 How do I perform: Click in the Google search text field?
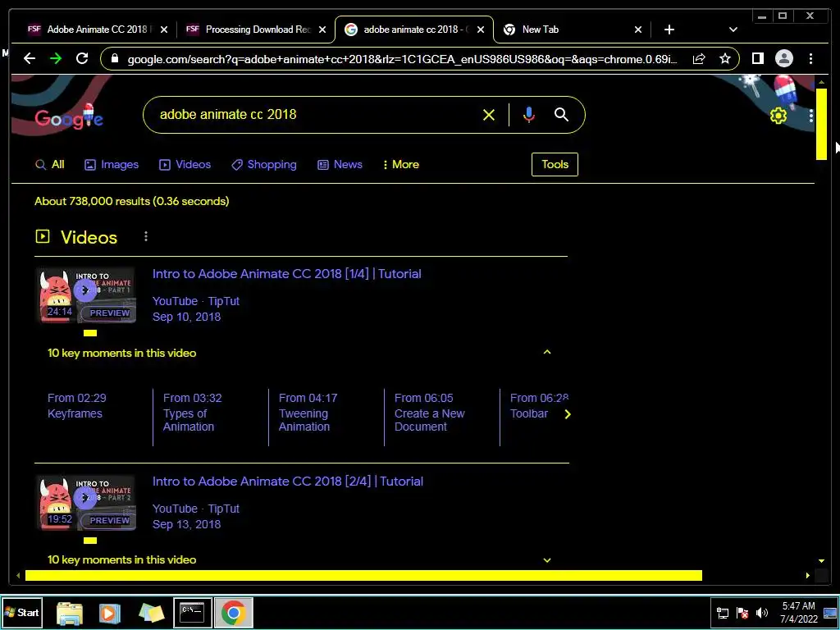point(316,115)
